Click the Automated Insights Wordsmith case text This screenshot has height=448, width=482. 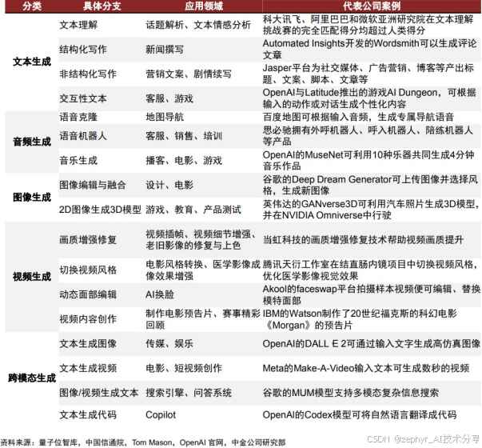369,50
